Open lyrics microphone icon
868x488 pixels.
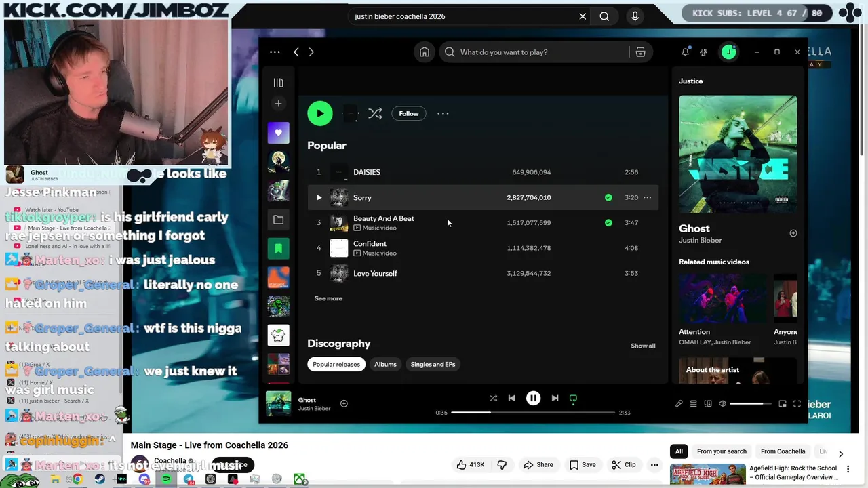679,403
